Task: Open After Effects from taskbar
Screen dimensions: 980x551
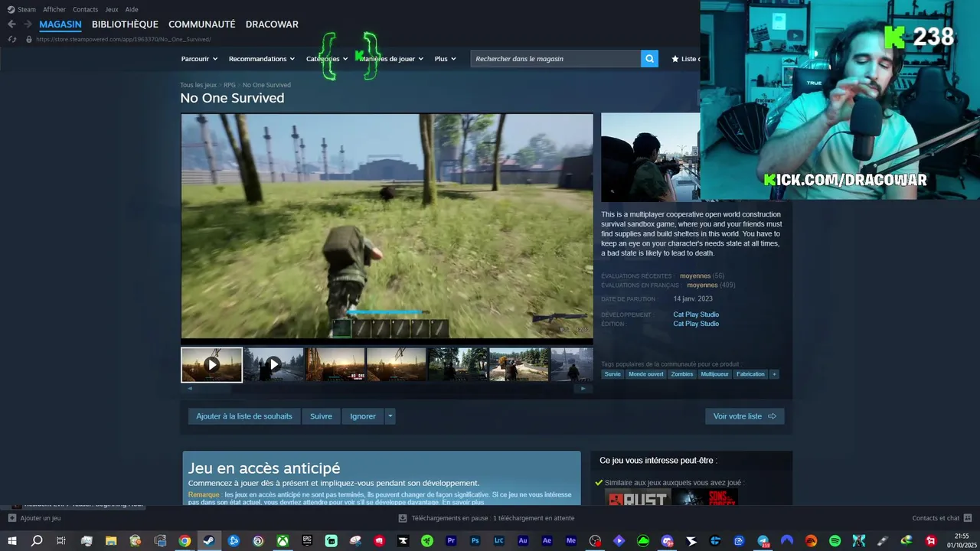Action: [547, 541]
